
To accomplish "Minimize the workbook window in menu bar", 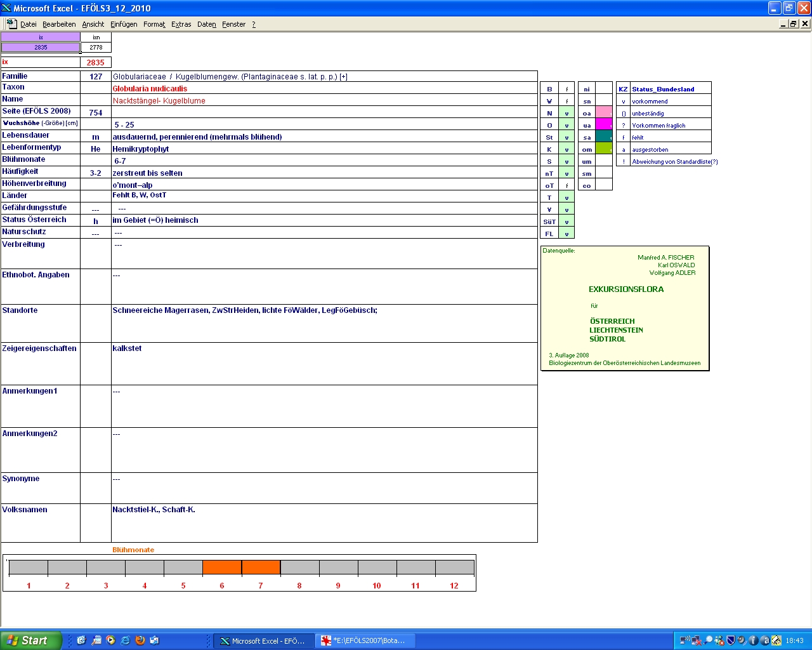I will [x=783, y=23].
